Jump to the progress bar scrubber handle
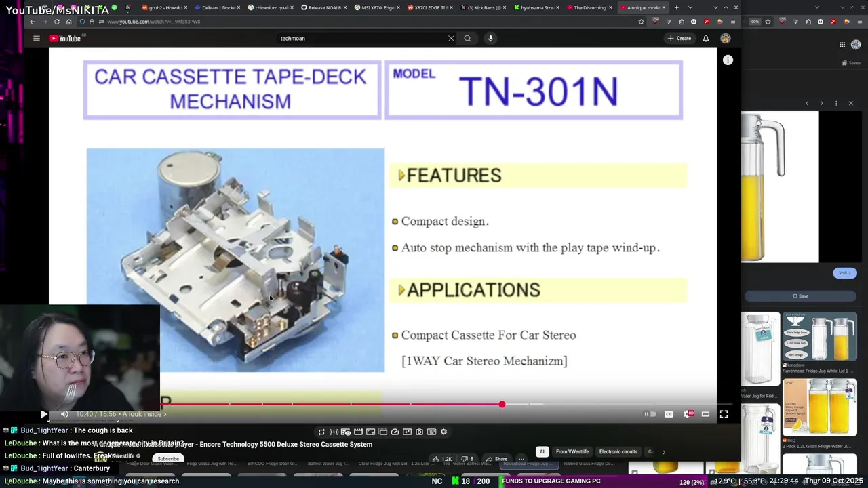 pyautogui.click(x=502, y=405)
